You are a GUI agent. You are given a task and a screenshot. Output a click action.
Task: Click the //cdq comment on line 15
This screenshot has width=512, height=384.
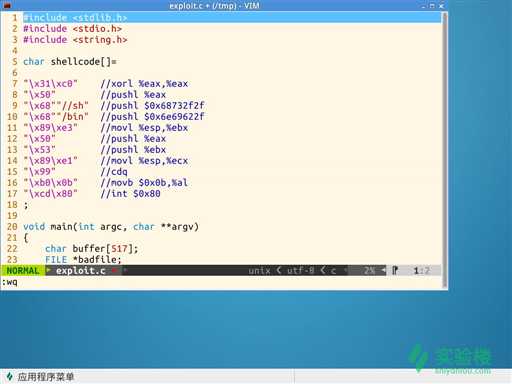pyautogui.click(x=114, y=172)
